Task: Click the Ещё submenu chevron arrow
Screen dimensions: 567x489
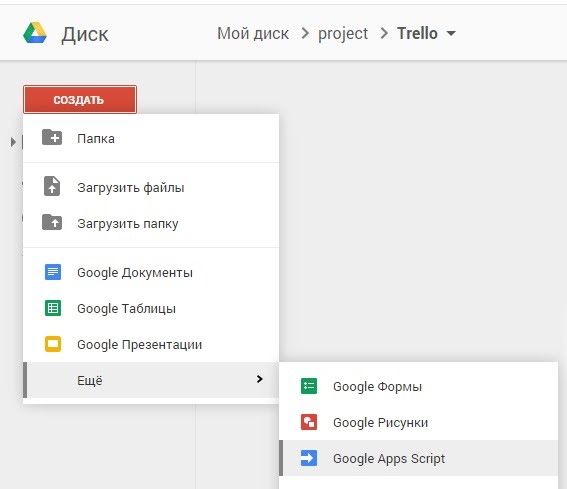Action: (259, 379)
